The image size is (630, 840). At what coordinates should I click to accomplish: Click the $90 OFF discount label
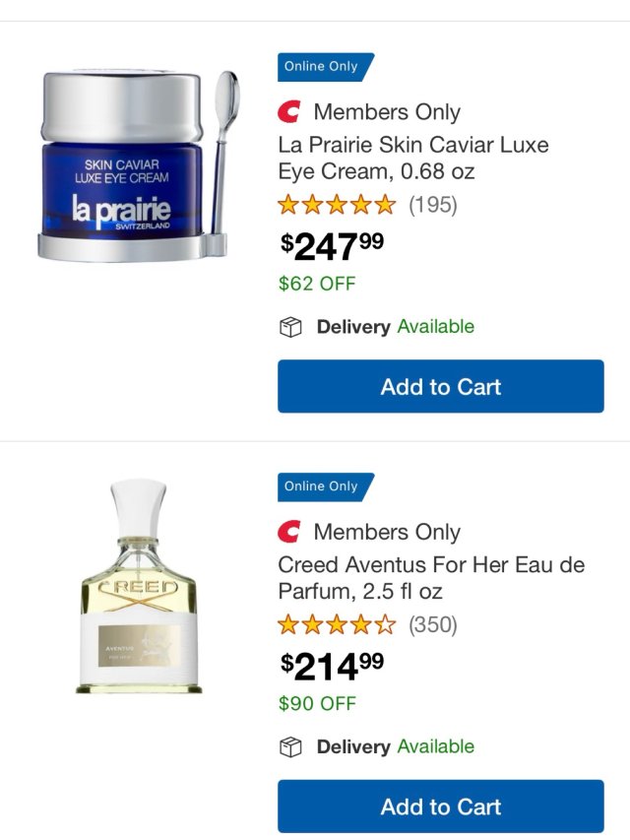[x=317, y=703]
